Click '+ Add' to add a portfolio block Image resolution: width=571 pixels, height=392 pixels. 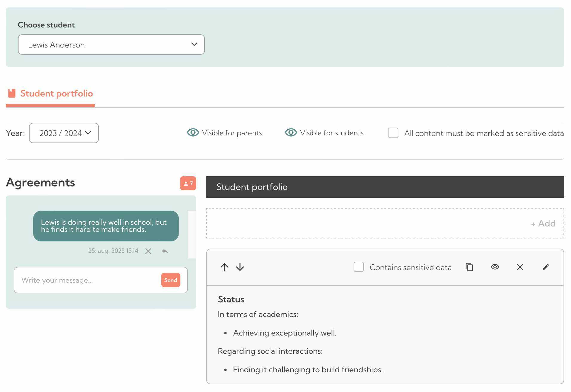(x=543, y=223)
